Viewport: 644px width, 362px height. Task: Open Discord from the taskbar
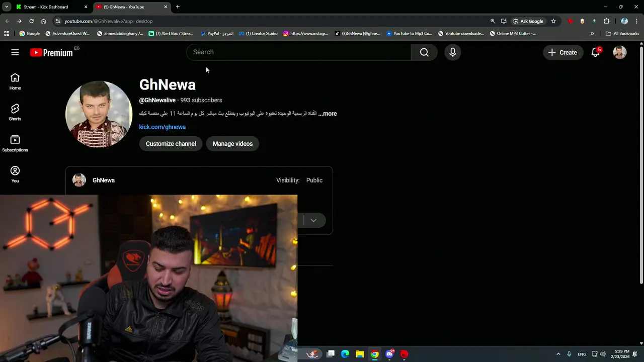click(x=389, y=354)
